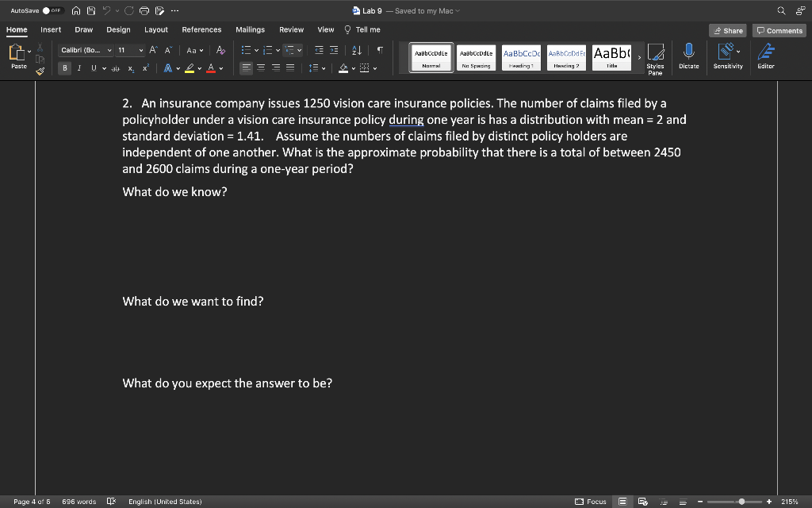Start Dictate microphone
812x508 pixels.
pyautogui.click(x=689, y=56)
